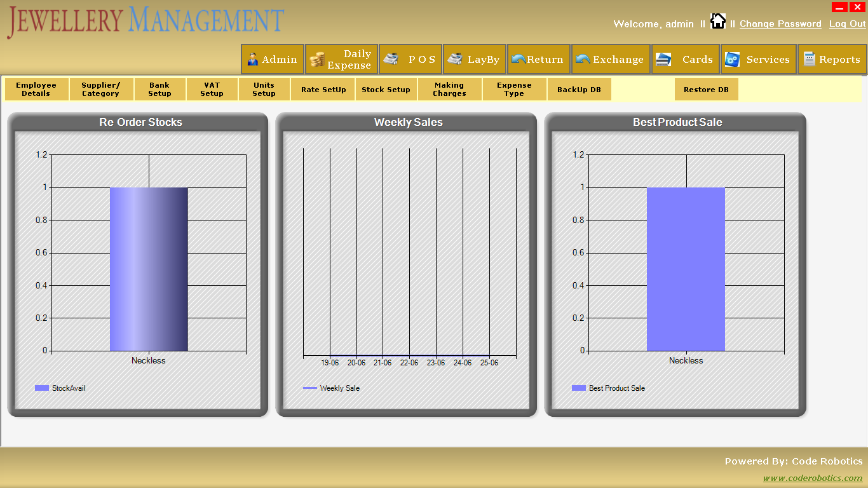Click the Welcome, admin text
The height and width of the screenshot is (488, 868).
tap(654, 24)
